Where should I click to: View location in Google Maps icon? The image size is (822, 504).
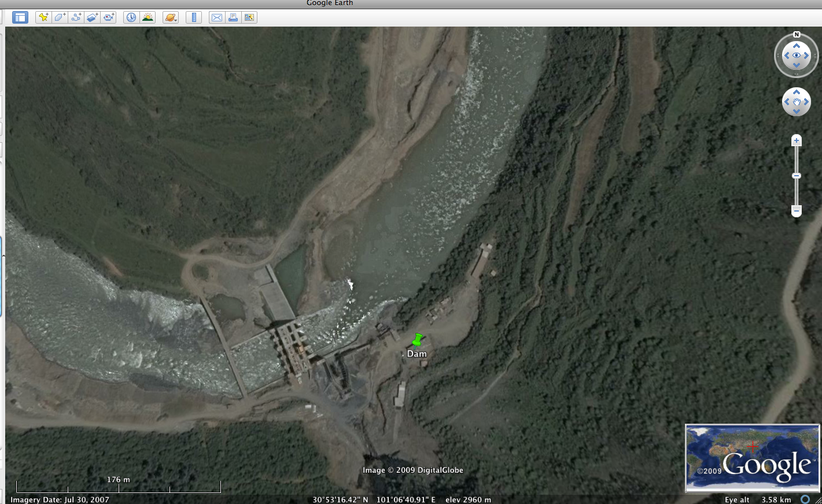coord(249,17)
